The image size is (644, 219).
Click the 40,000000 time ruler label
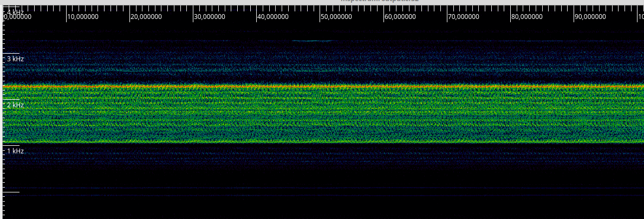(273, 17)
